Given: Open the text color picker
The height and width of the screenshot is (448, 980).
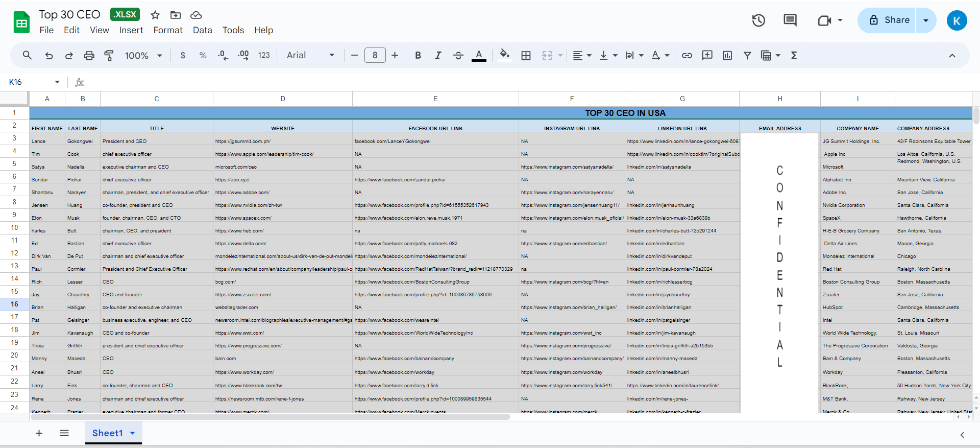Looking at the screenshot, I should pos(479,55).
